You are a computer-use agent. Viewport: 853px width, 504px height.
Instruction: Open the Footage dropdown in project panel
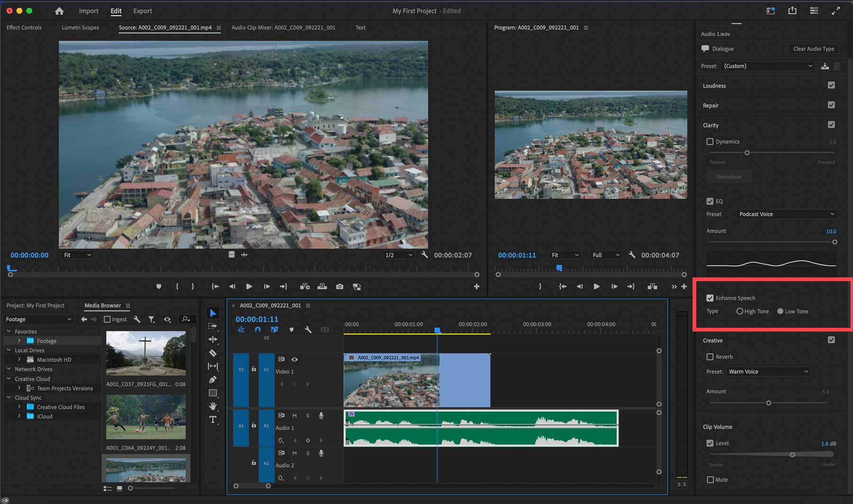point(38,319)
